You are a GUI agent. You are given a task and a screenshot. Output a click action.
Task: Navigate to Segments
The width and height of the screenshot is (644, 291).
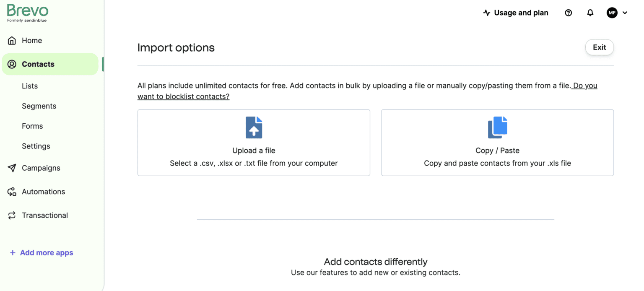tap(39, 106)
